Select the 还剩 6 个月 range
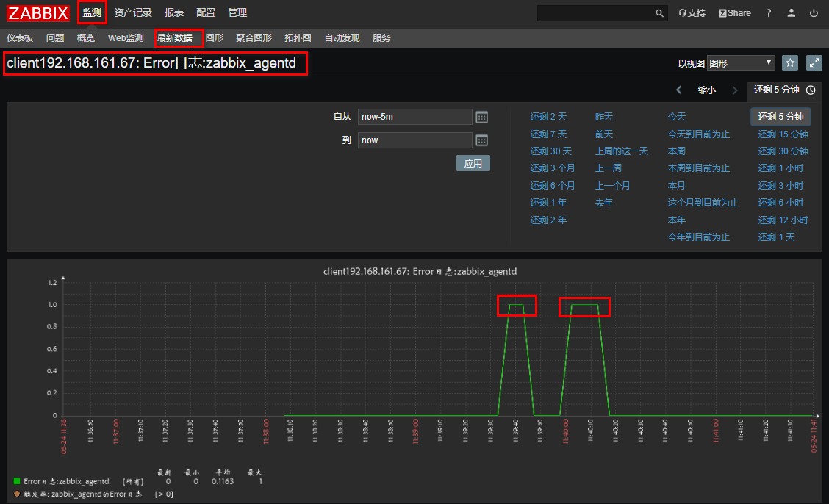The image size is (829, 504). [x=553, y=185]
